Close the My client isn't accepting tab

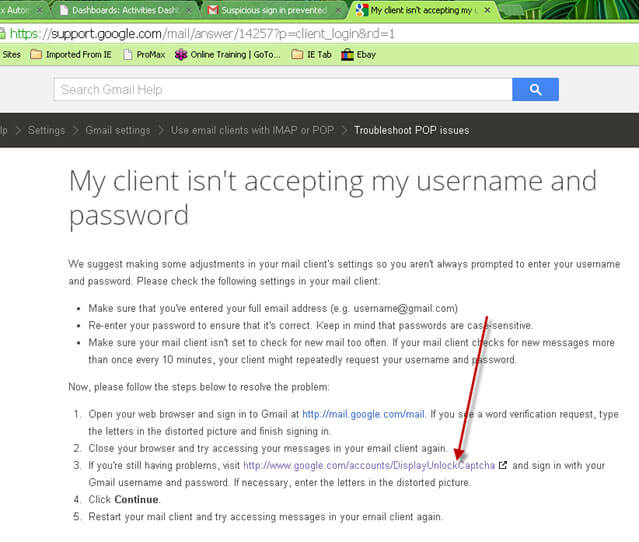coord(487,10)
